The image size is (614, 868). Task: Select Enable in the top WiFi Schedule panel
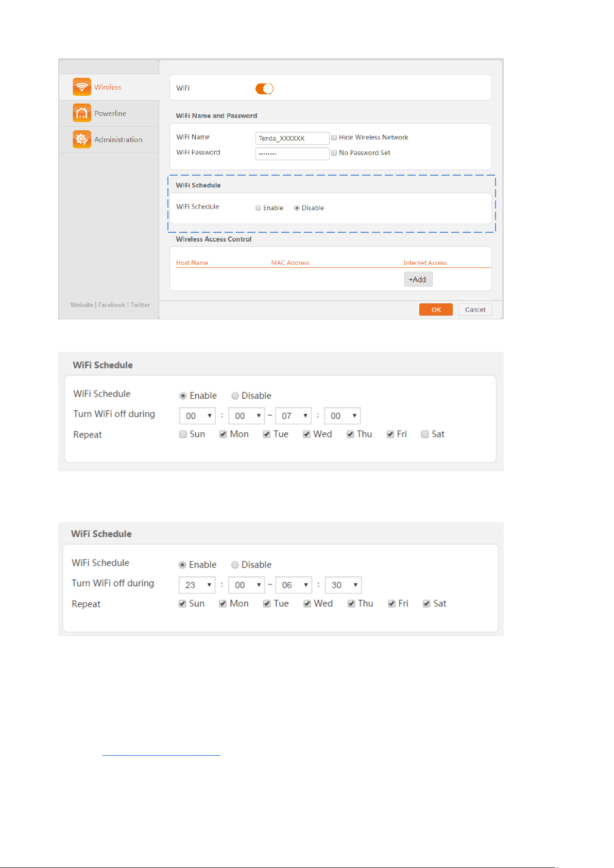point(258,208)
